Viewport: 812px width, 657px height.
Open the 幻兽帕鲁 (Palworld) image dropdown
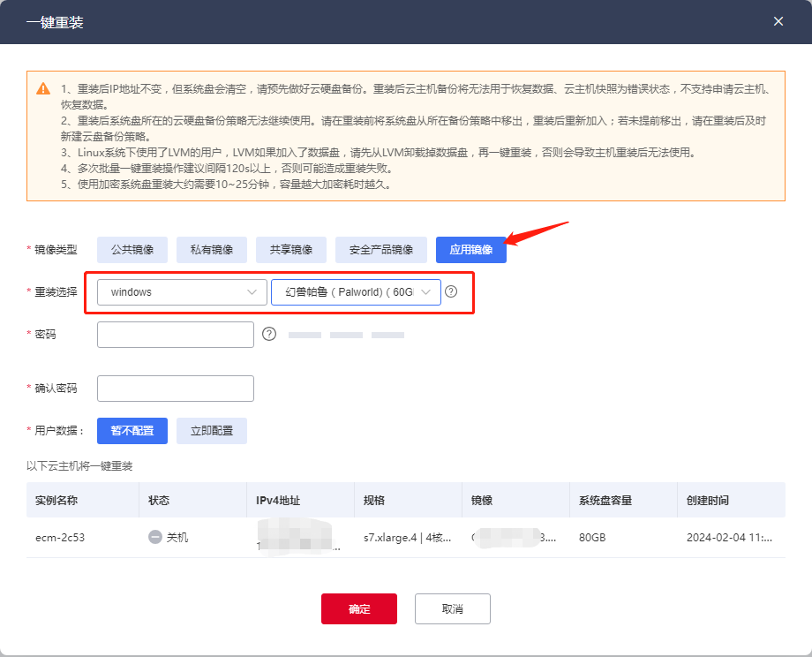click(x=356, y=292)
